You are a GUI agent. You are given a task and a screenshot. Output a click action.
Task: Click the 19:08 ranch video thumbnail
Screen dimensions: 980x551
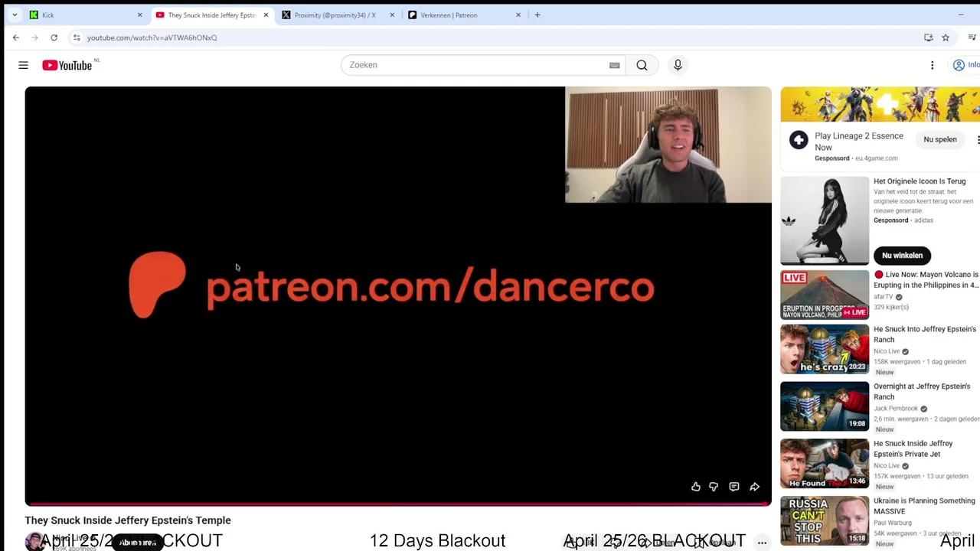pyautogui.click(x=825, y=406)
